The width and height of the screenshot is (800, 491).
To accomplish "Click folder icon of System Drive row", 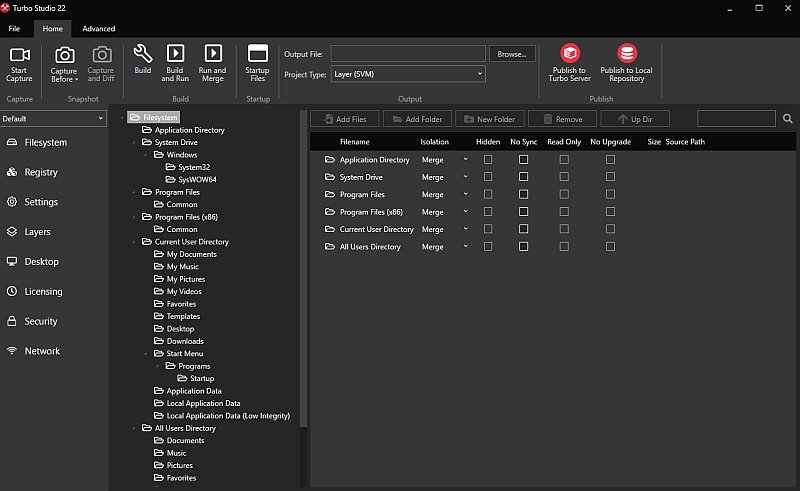I will tap(330, 177).
